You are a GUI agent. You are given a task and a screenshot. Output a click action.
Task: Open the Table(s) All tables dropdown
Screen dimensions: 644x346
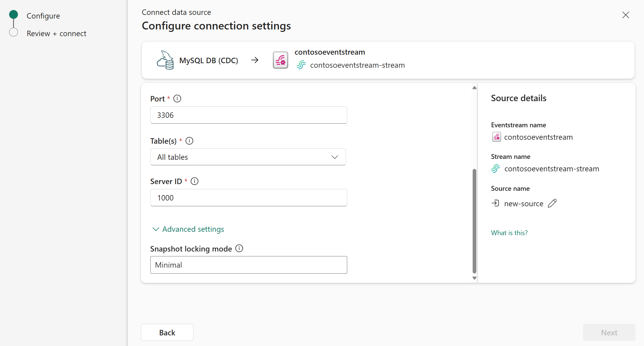tap(248, 157)
